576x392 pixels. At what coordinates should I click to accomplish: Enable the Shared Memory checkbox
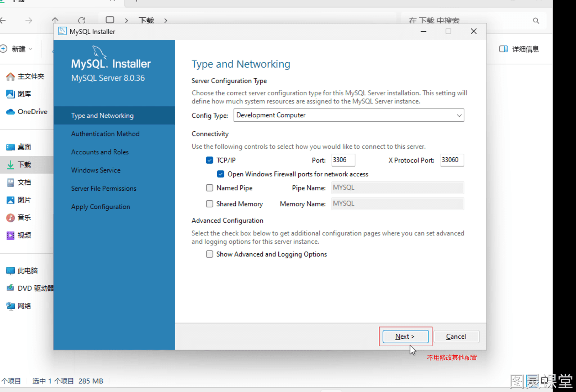click(210, 204)
